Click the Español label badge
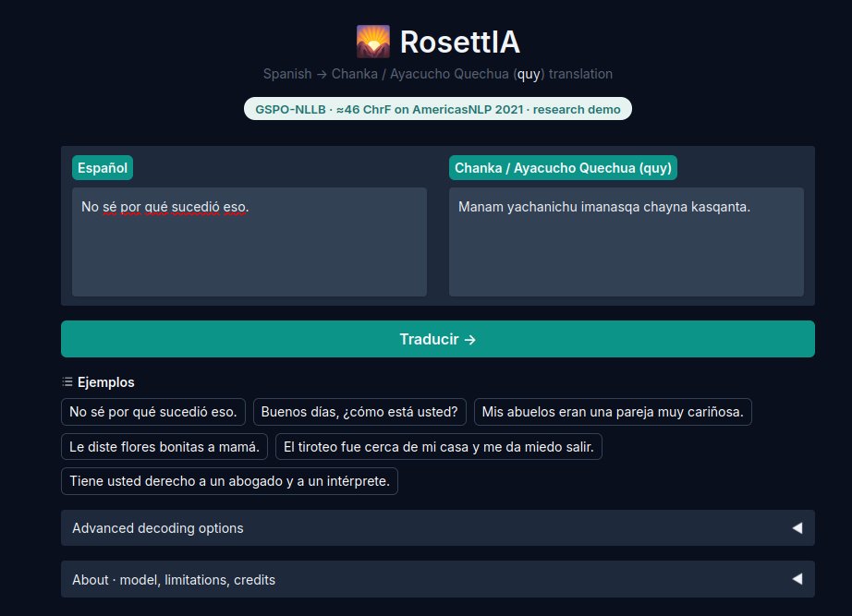This screenshot has width=852, height=616. pos(103,168)
